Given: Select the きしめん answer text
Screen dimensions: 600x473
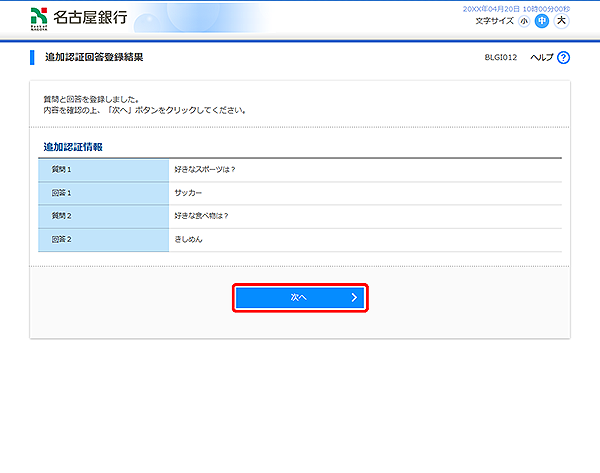Looking at the screenshot, I should coord(188,240).
